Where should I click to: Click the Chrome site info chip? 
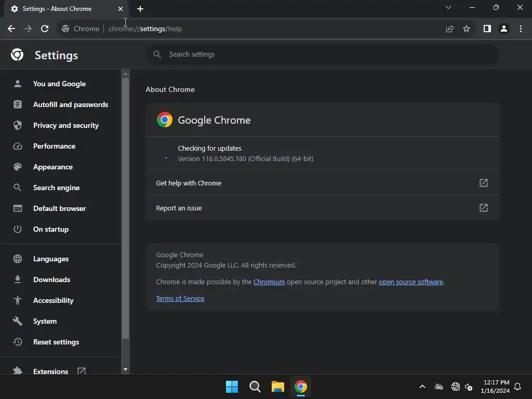point(81,29)
